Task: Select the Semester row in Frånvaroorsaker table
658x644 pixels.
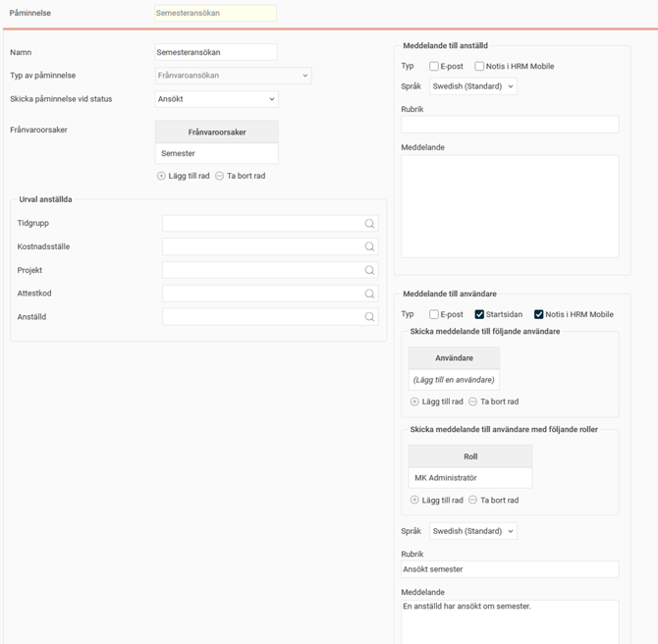Action: click(216, 154)
